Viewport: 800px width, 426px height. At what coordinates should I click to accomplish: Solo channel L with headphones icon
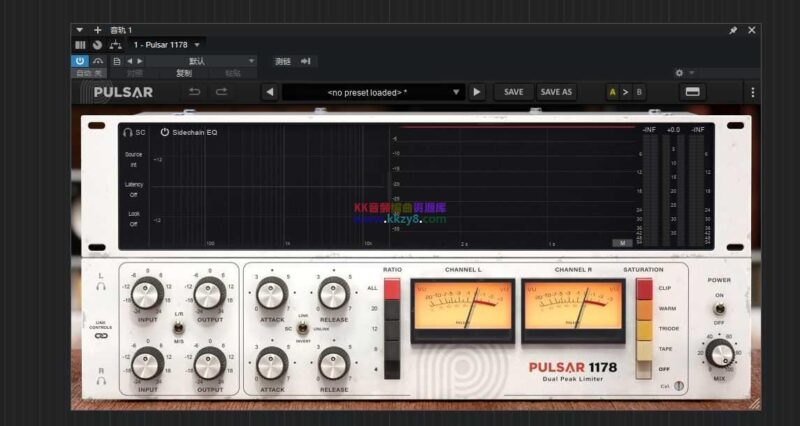[101, 286]
